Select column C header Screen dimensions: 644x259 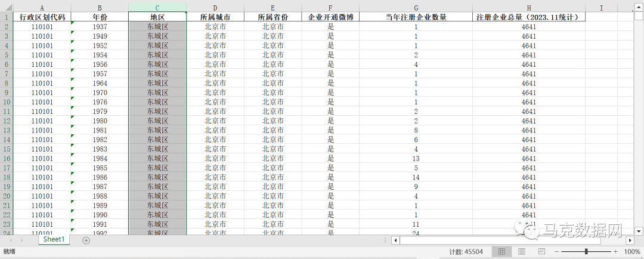(x=157, y=8)
